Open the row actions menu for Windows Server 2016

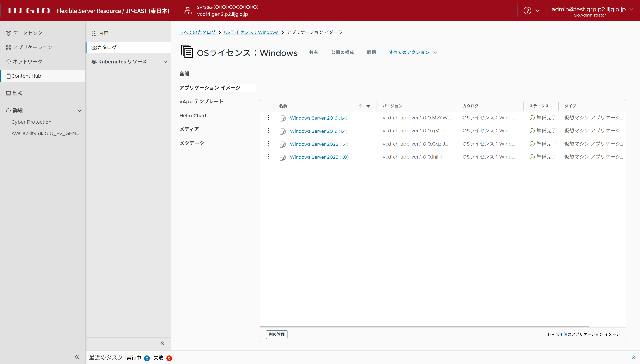point(268,118)
